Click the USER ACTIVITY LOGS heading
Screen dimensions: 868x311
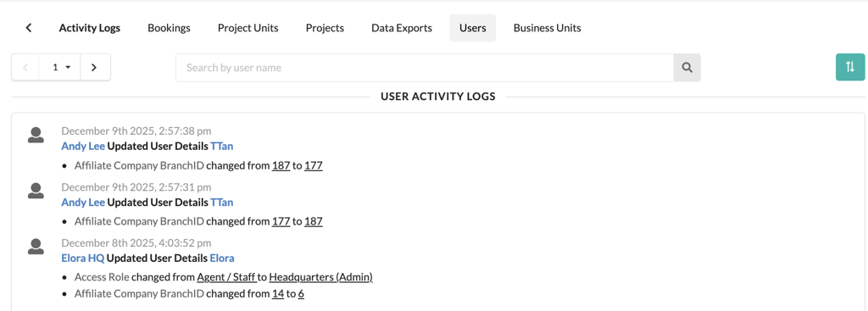tap(438, 97)
